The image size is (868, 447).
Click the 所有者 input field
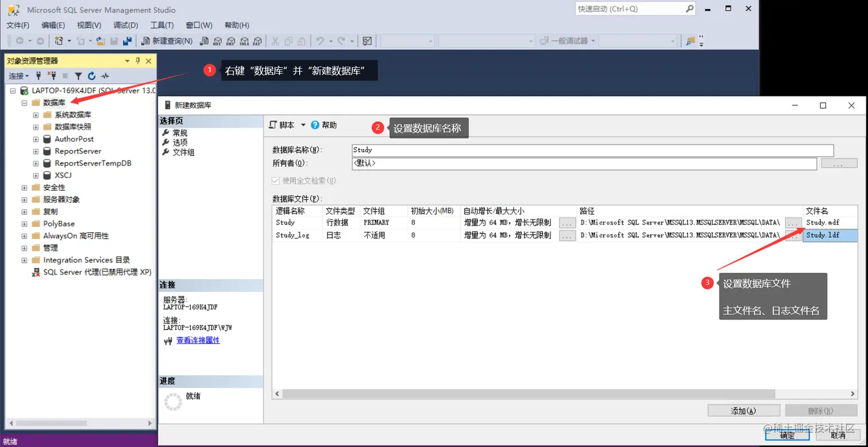pyautogui.click(x=584, y=164)
